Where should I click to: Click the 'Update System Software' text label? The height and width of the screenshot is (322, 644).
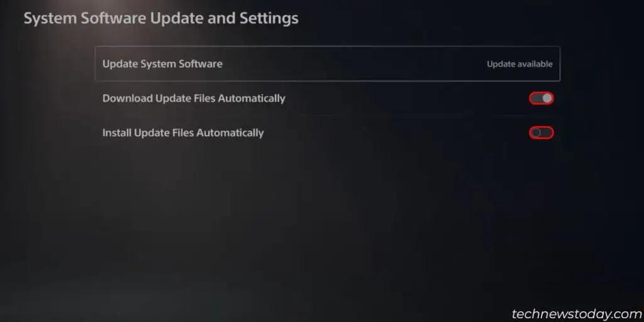(162, 64)
